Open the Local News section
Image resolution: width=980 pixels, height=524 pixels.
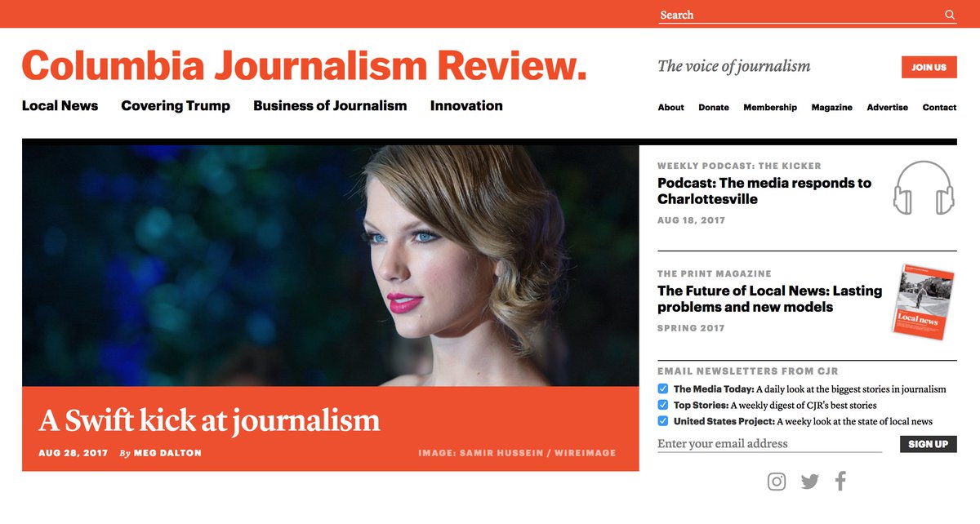60,105
